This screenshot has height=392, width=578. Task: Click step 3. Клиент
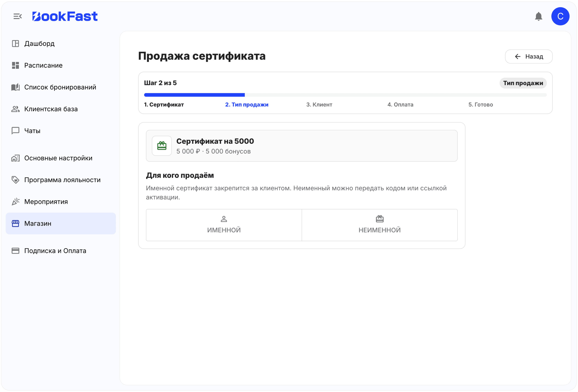319,105
